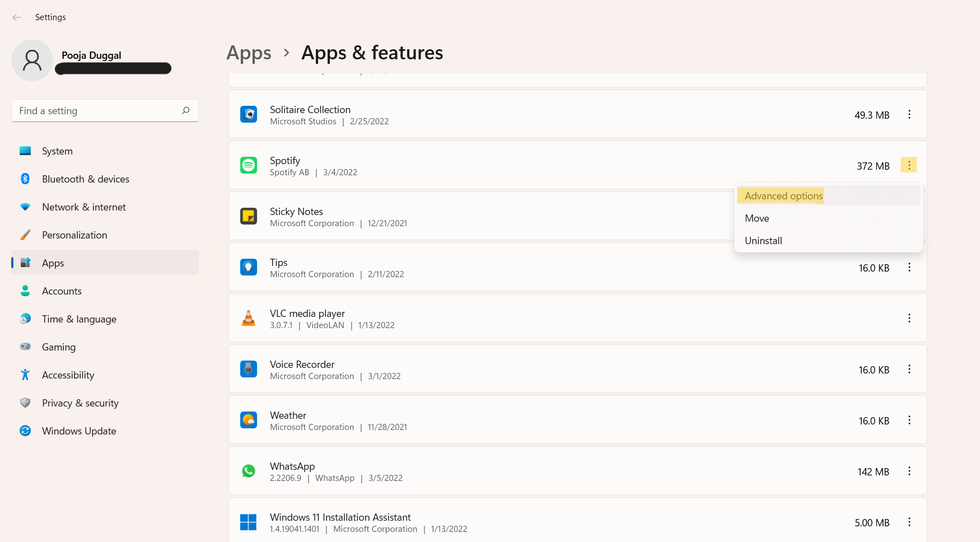
Task: Click the Solitaire Collection app icon
Action: (x=249, y=114)
